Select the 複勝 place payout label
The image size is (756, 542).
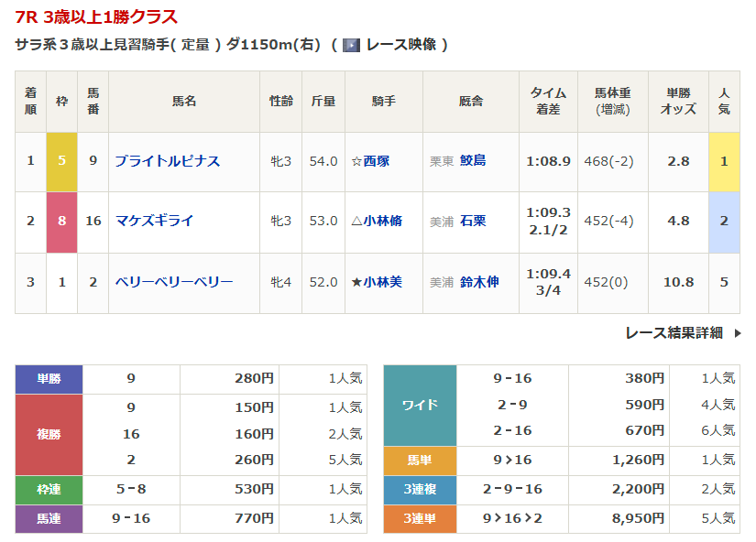[49, 435]
